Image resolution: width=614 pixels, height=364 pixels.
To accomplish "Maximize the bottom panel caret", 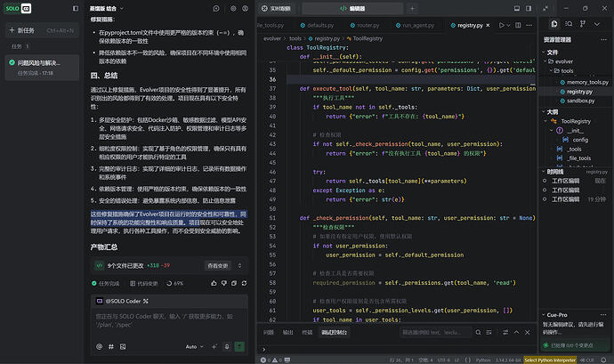I will 516,332.
